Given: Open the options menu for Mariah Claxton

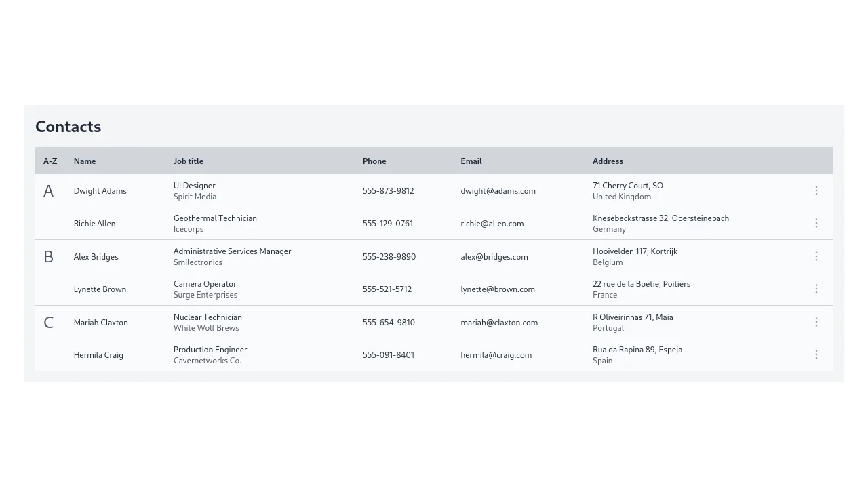Looking at the screenshot, I should (x=816, y=323).
